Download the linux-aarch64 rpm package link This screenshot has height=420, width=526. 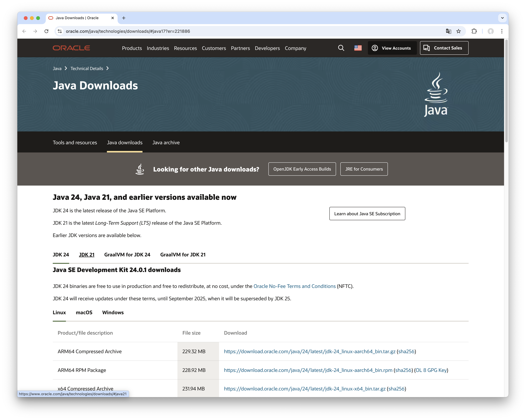tap(308, 370)
